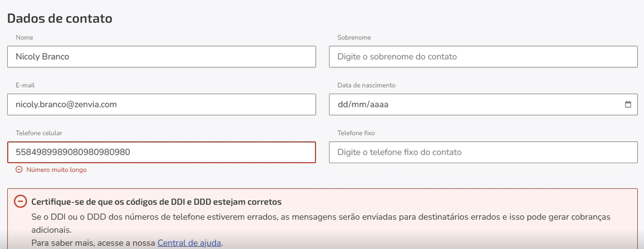
Task: Click the Sobrenome label text
Action: [354, 37]
